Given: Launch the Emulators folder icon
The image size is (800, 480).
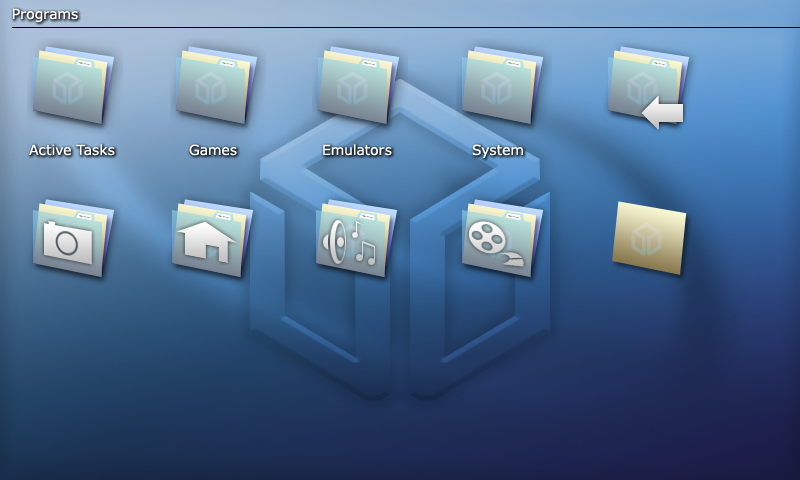Looking at the screenshot, I should click(357, 86).
